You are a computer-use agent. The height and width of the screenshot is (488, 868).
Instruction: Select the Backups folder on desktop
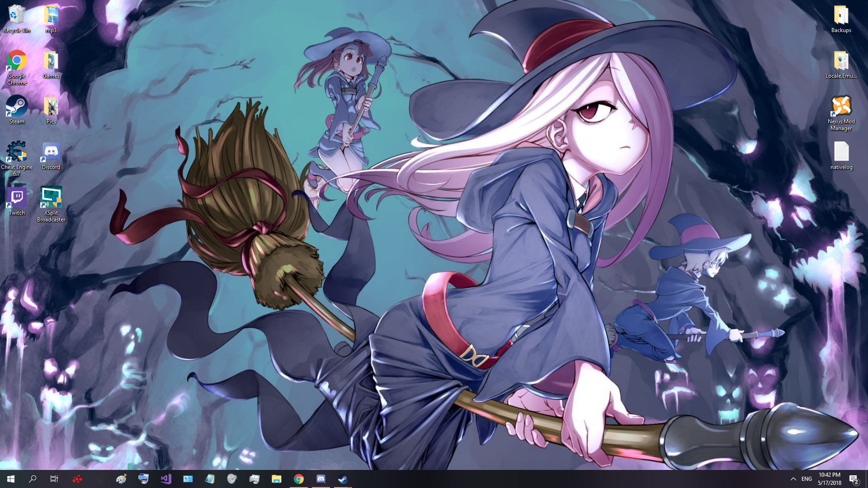[x=841, y=19]
